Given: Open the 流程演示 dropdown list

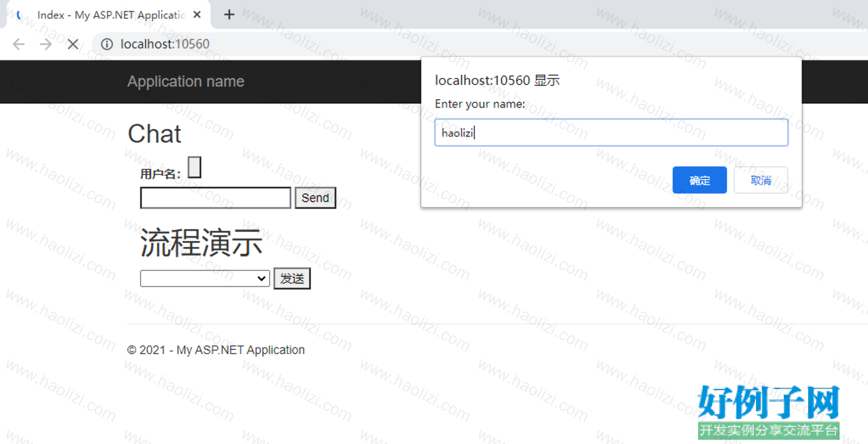Looking at the screenshot, I should coord(205,278).
